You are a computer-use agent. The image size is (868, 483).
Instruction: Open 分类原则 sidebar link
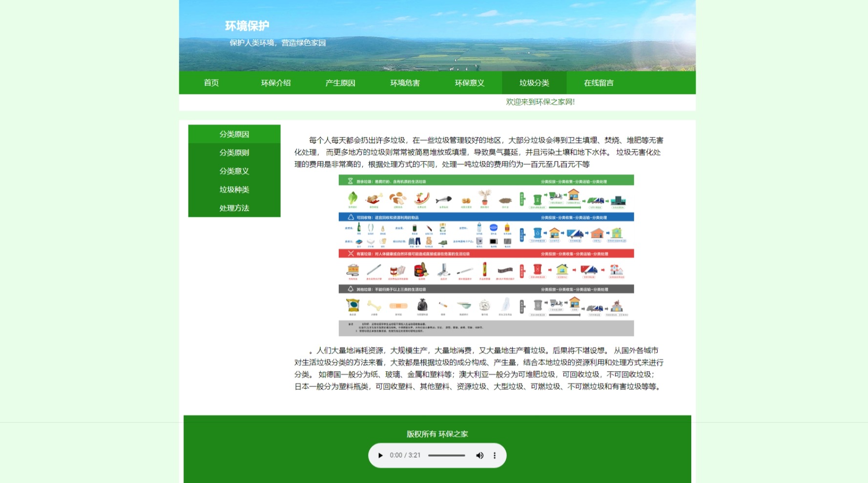coord(234,152)
